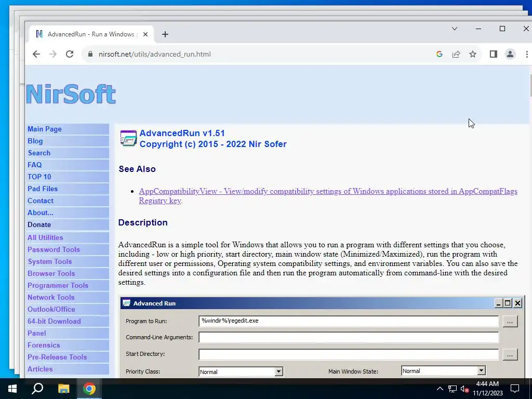
Task: Reload the NirSoft page
Action: tap(70, 54)
